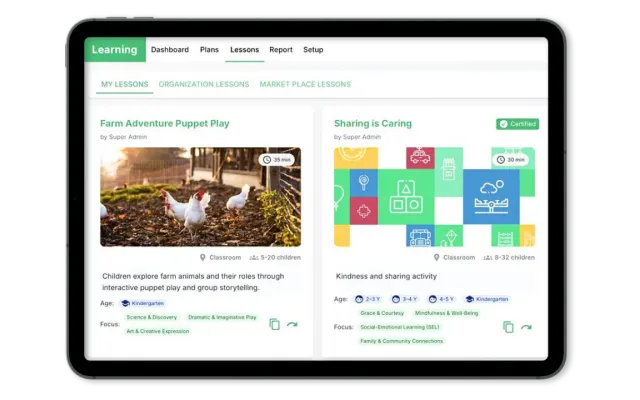Share the Farm Adventure Puppet Play lesson
The height and width of the screenshot is (400, 640).
(292, 324)
